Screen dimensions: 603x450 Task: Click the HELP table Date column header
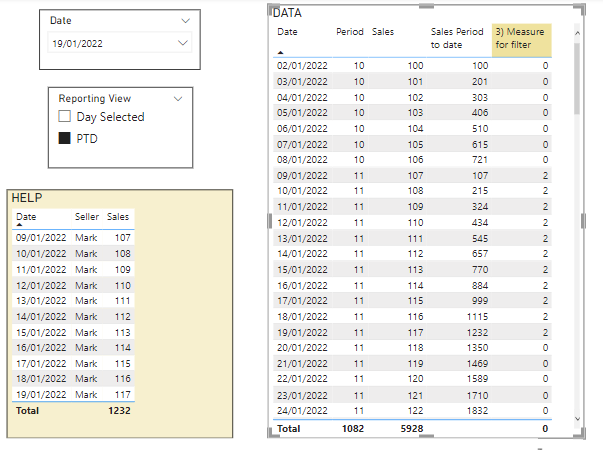tap(26, 217)
